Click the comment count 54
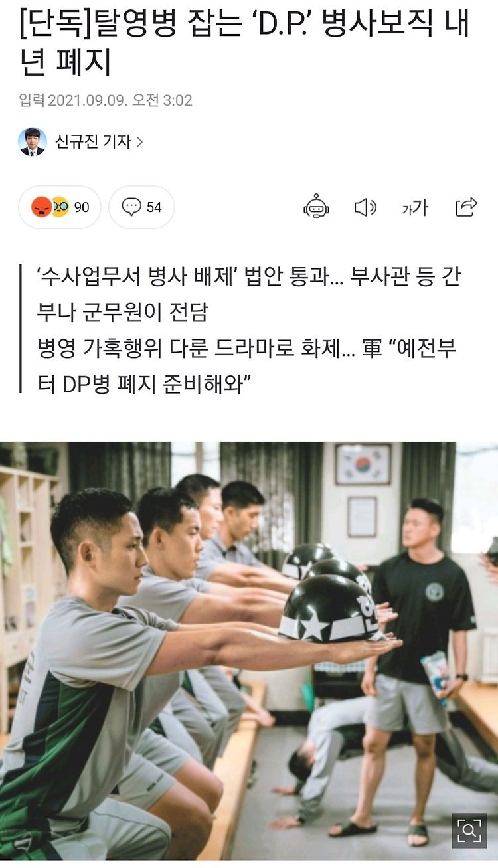The height and width of the screenshot is (868, 498). [154, 207]
